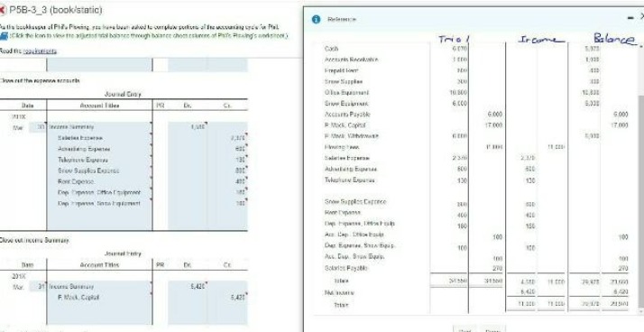Close the Reference dialog

tap(641, 18)
